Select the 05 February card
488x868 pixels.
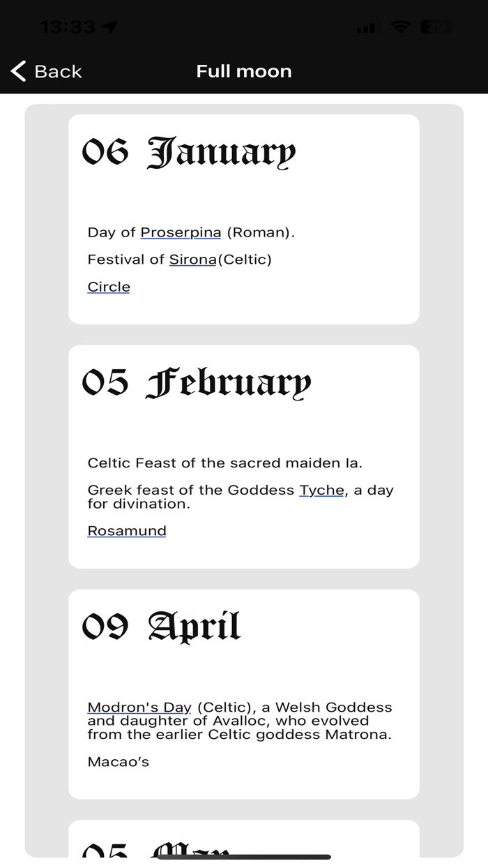tap(244, 455)
